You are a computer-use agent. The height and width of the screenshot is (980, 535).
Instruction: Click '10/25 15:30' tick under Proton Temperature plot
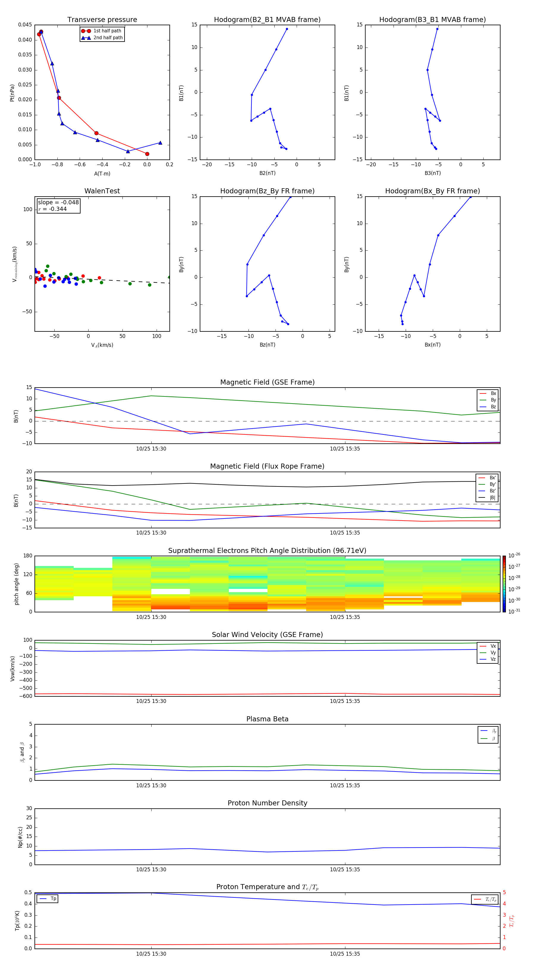(151, 954)
